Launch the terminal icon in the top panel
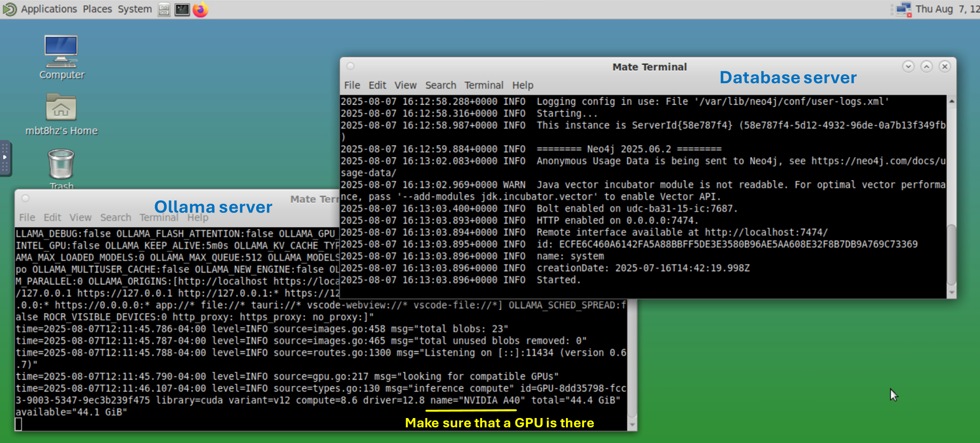 pyautogui.click(x=182, y=9)
